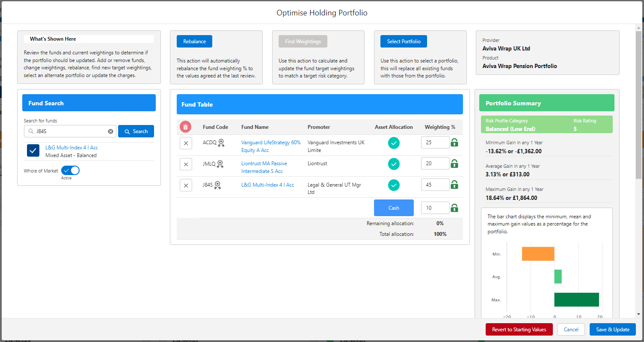Edit the Cash weighting field showing 10
Viewport: 644px width, 342px height.
point(435,208)
